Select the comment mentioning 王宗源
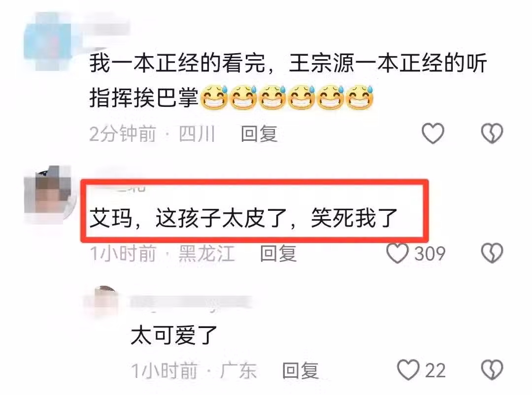Screen dimensions: 532x395 coord(288,80)
